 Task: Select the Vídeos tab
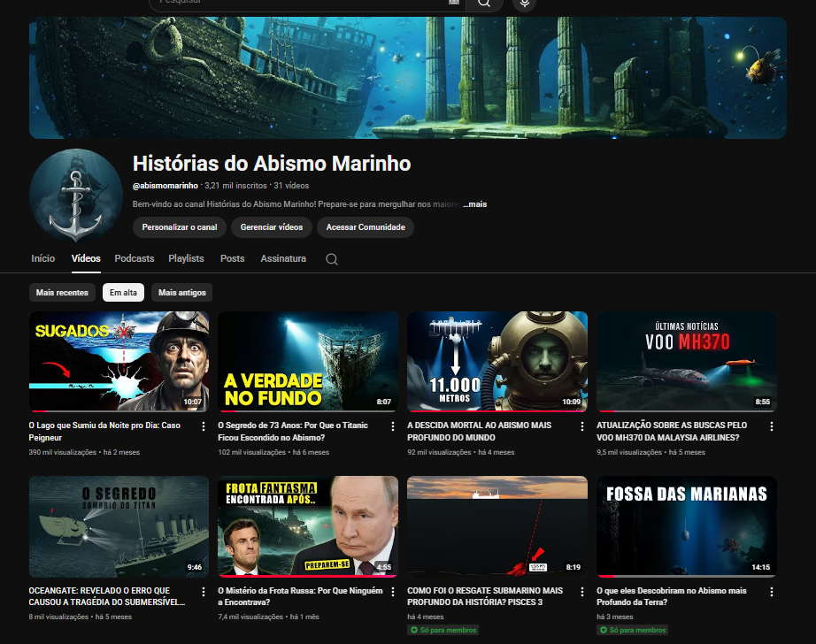[86, 258]
